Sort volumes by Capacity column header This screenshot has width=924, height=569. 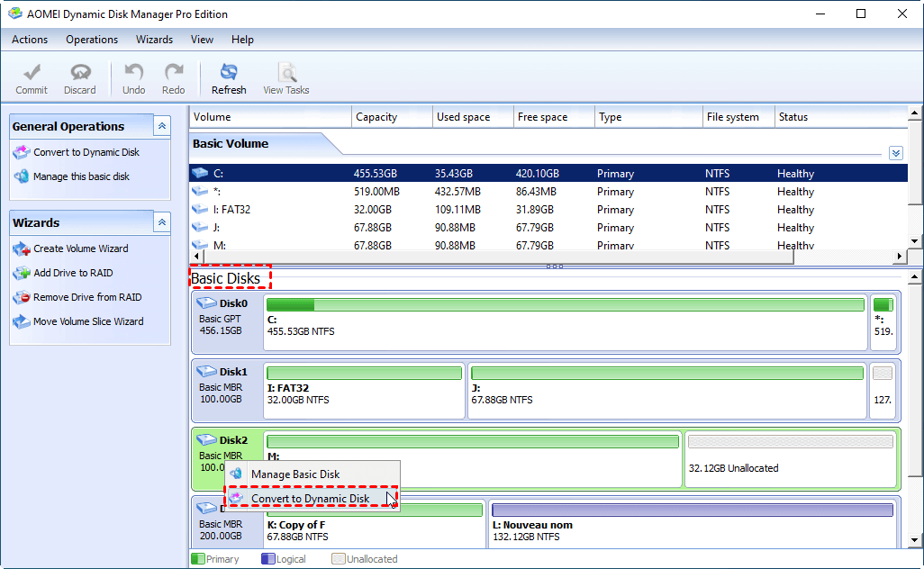click(x=376, y=117)
